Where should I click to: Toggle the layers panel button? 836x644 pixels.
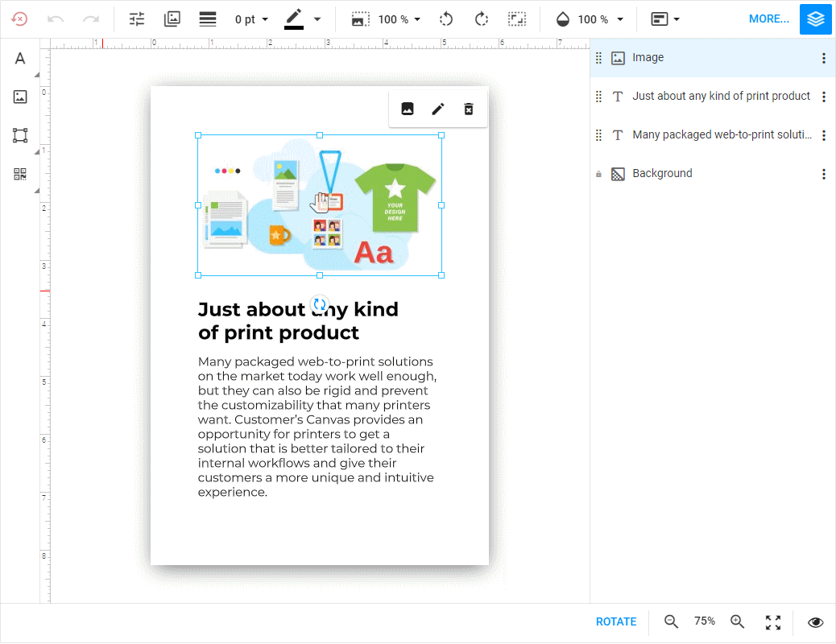point(816,19)
